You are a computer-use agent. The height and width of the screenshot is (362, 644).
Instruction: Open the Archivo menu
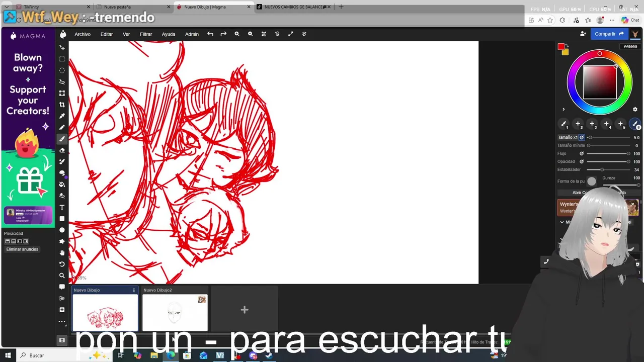tap(83, 34)
